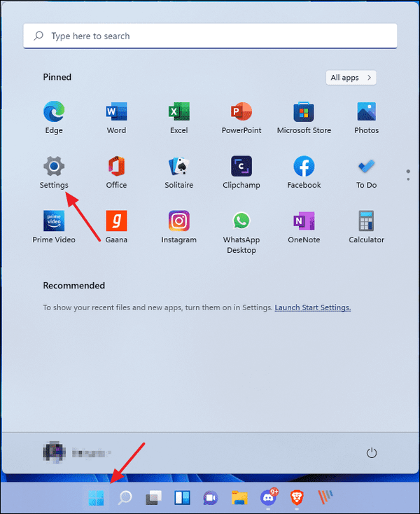Viewport: 420px width, 514px height.
Task: Launch Clipchamp video editor
Action: click(241, 172)
